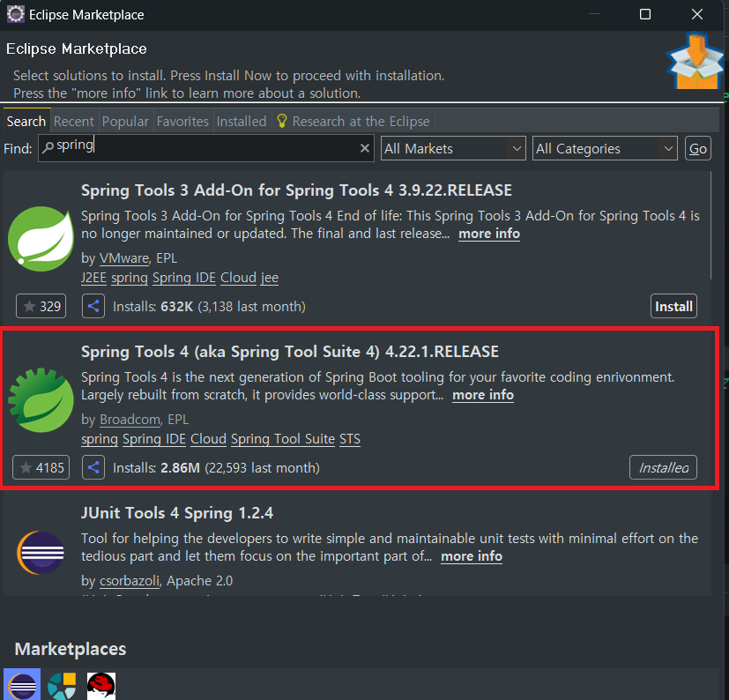
Task: Click Cloud tag under Spring Tools 4
Action: point(208,439)
